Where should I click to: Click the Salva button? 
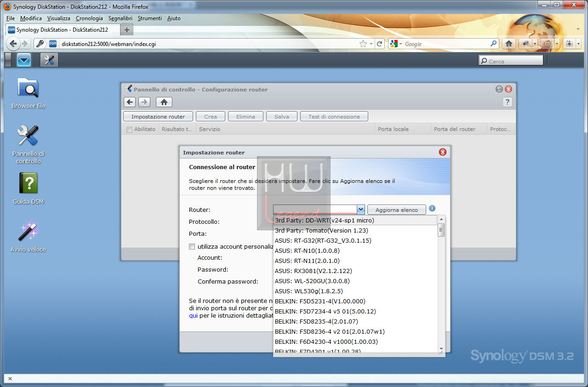point(282,117)
